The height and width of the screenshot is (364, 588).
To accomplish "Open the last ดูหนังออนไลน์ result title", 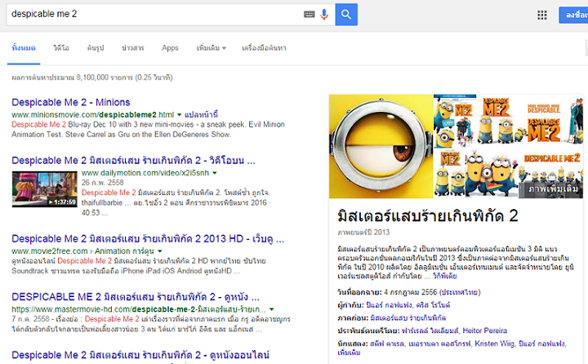I will (x=140, y=355).
